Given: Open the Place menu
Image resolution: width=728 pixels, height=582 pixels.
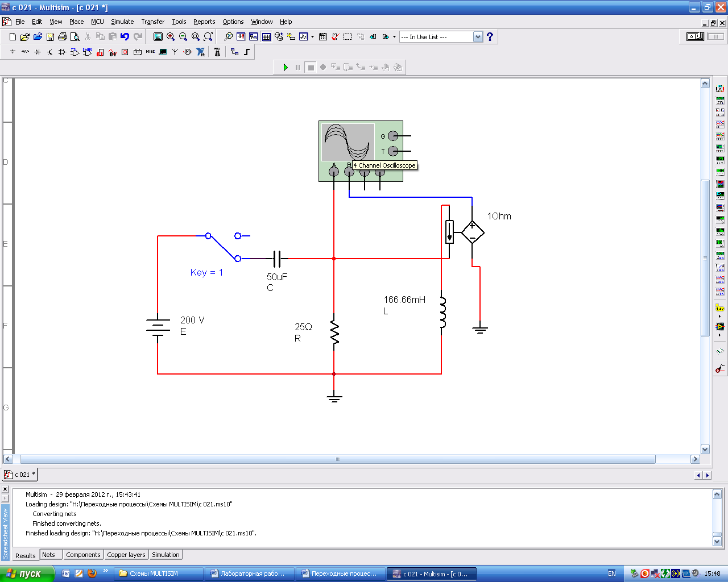Looking at the screenshot, I should [x=76, y=22].
